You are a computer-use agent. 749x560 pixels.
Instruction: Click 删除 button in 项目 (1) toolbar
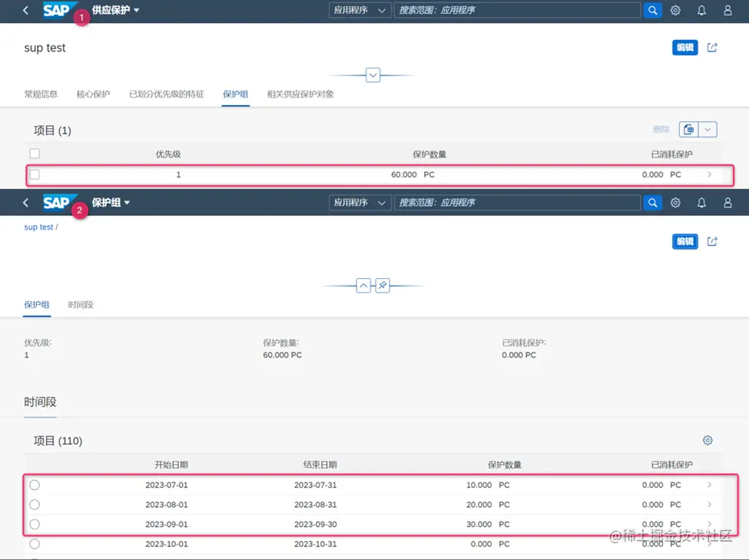(x=661, y=130)
